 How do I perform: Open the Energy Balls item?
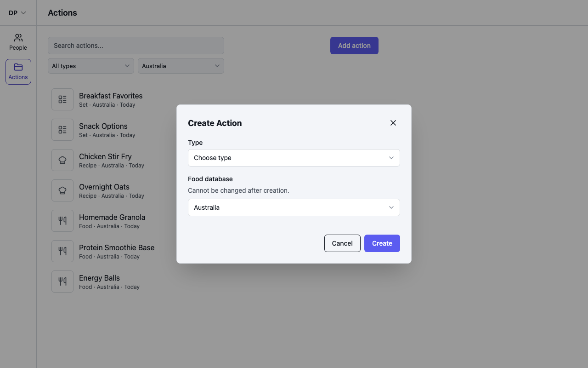click(x=99, y=278)
